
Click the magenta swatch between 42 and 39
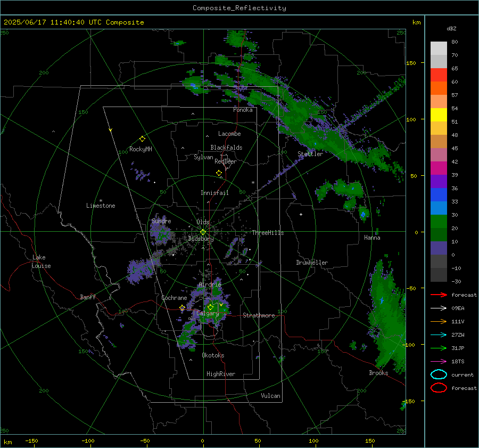439,168
